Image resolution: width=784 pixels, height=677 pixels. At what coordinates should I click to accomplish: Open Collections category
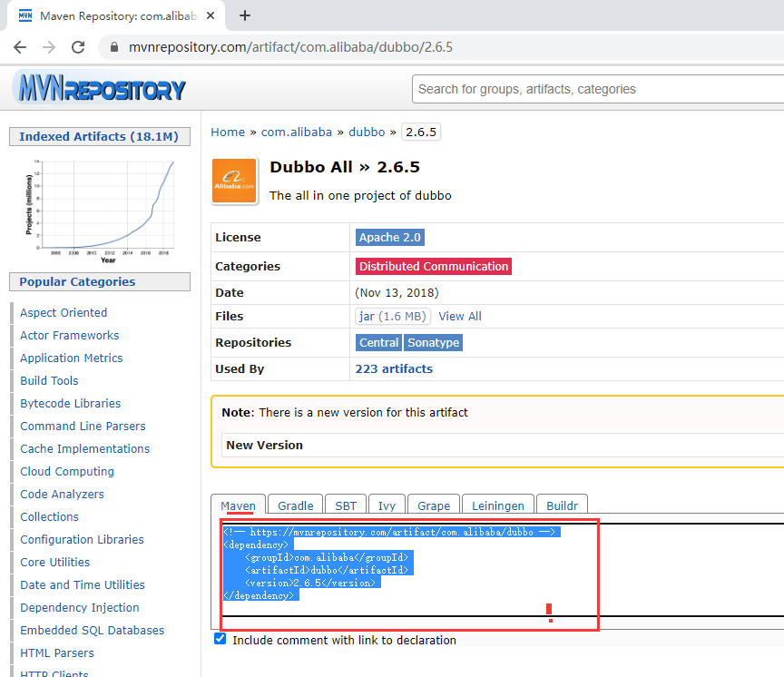[50, 516]
